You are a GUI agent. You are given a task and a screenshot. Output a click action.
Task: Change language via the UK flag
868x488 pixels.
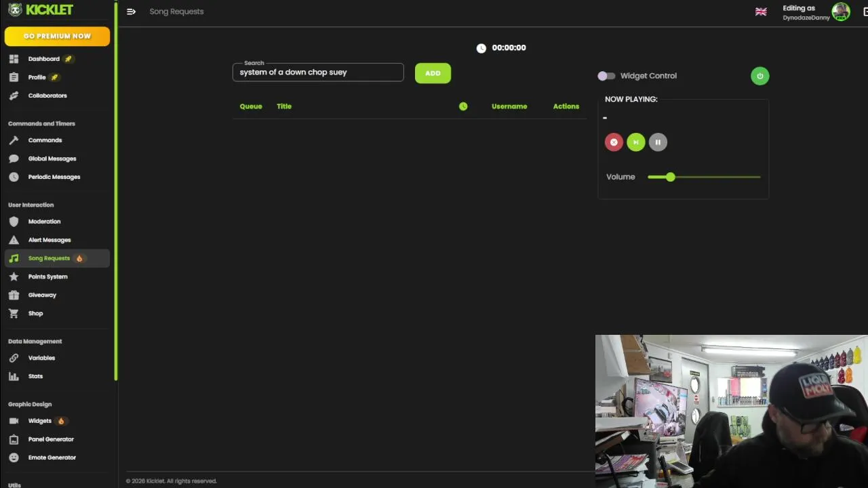coord(761,12)
